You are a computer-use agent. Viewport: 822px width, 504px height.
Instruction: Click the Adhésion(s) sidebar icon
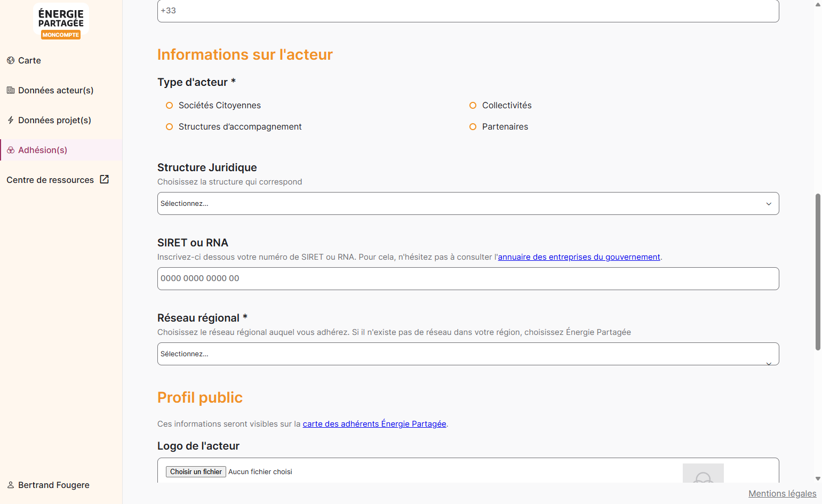[11, 150]
